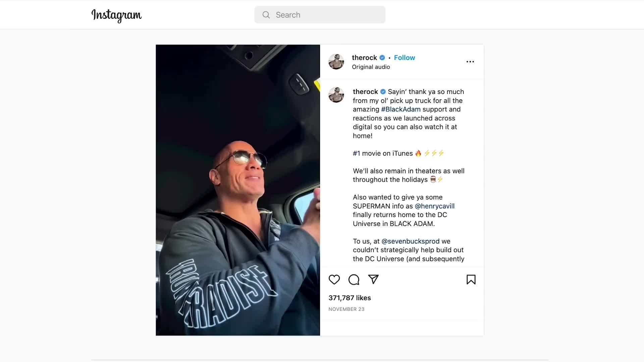Click the search magnifier icon

(266, 15)
